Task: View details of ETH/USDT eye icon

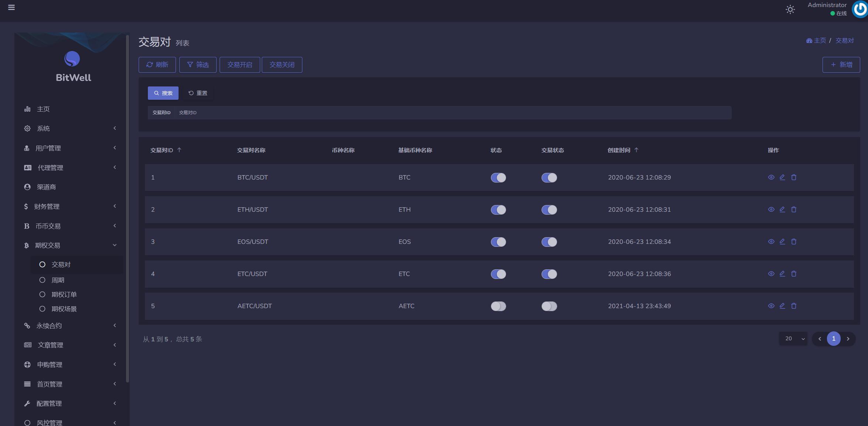Action: pyautogui.click(x=771, y=209)
